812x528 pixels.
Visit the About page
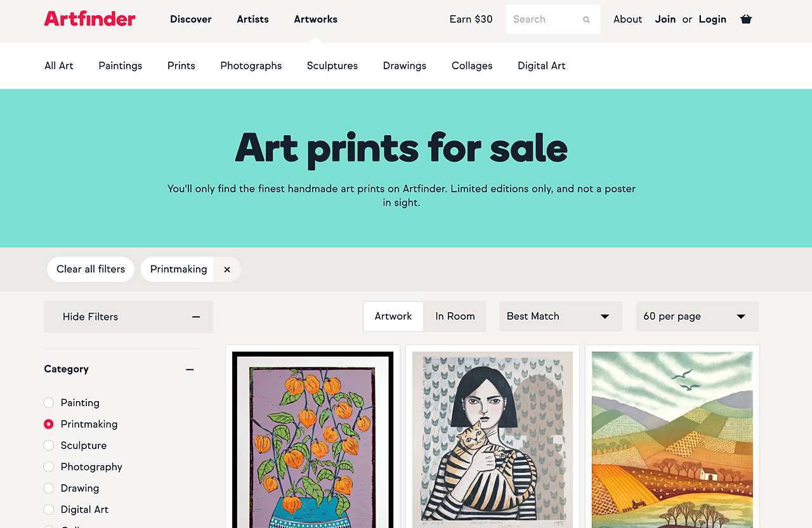click(x=627, y=19)
